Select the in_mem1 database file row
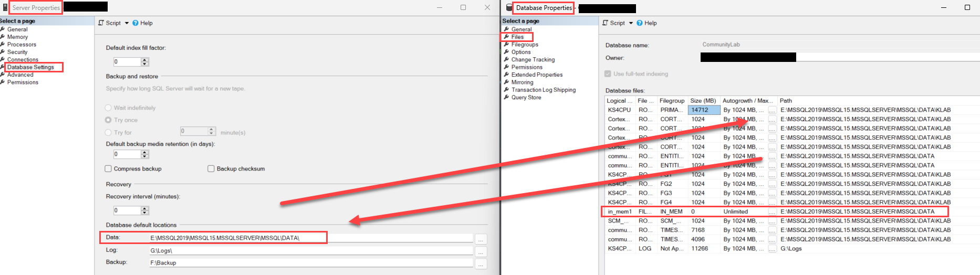This screenshot has height=275, width=980. click(775, 211)
